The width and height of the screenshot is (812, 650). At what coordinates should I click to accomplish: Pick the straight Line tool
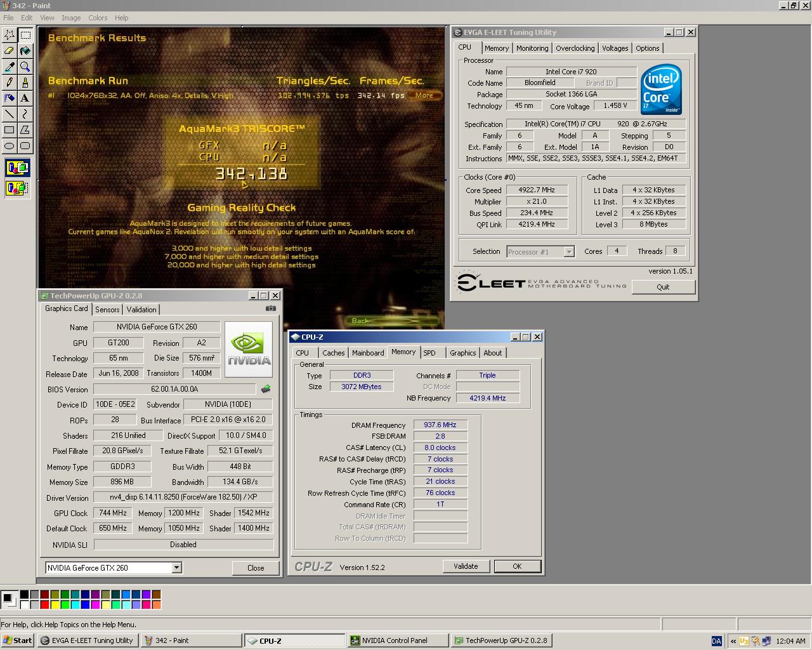(10, 114)
